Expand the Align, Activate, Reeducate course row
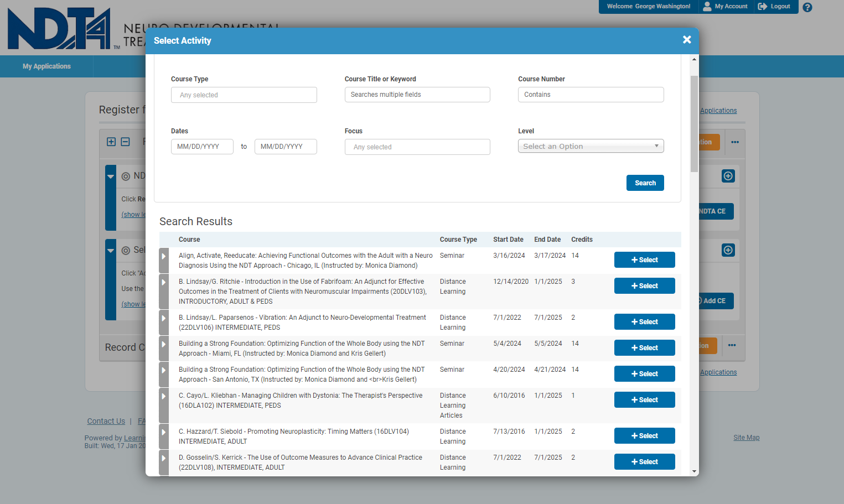 (164, 260)
